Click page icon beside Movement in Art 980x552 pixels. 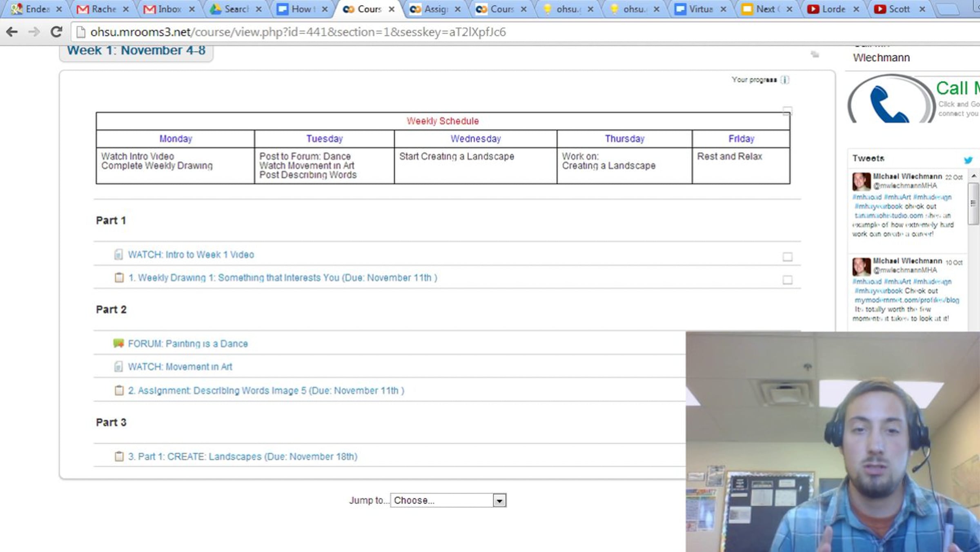(x=118, y=367)
